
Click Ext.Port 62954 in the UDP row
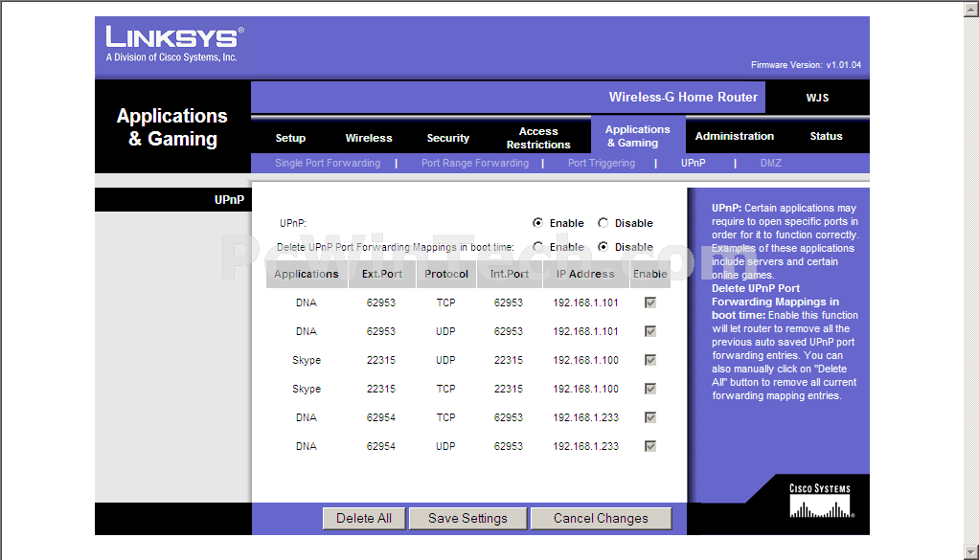(381, 446)
